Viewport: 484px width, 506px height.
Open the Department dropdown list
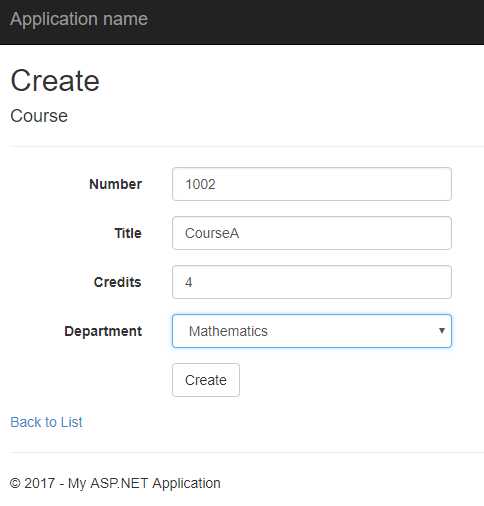312,331
